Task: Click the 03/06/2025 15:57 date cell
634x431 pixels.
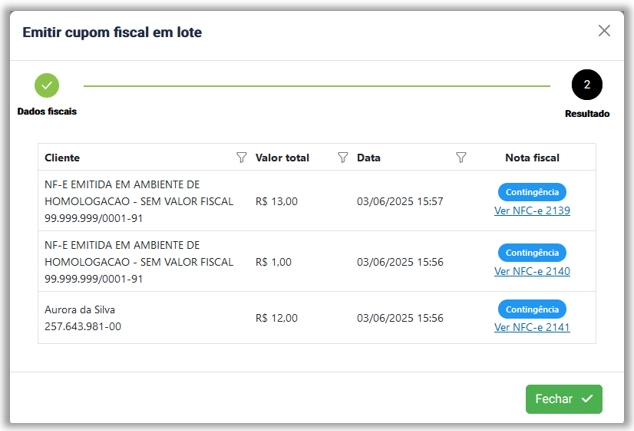Action: coord(400,201)
